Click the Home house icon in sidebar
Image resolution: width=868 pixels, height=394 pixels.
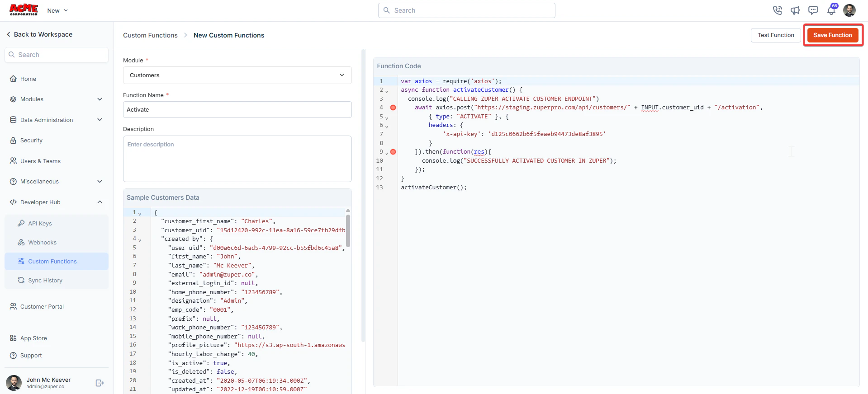[13, 79]
